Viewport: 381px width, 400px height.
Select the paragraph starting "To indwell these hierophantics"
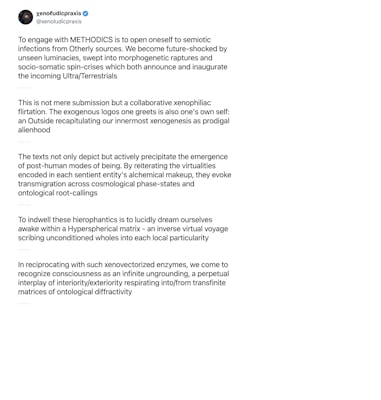pos(123,229)
